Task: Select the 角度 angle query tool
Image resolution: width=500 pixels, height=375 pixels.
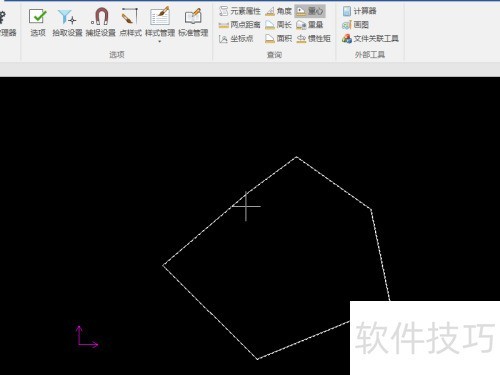Action: (279, 11)
